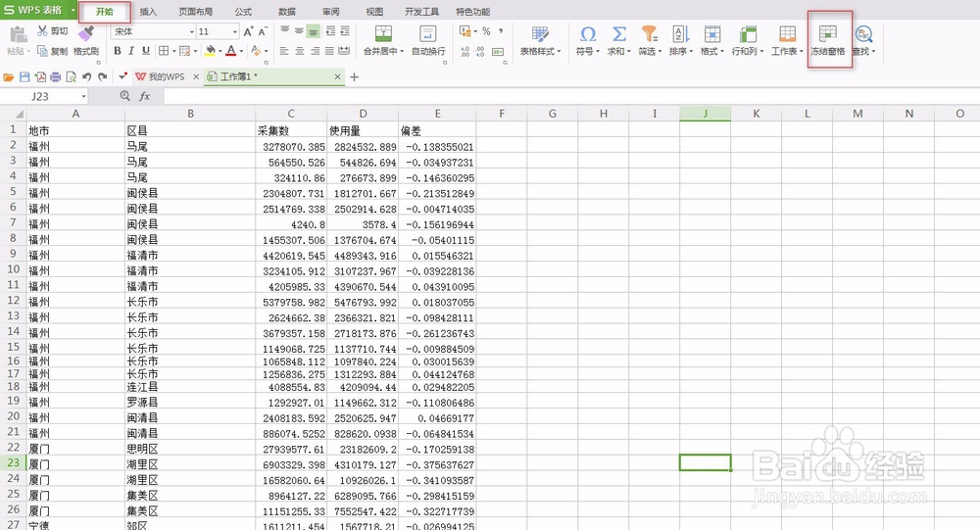
Task: Click the red font color A swatch
Action: [x=231, y=51]
